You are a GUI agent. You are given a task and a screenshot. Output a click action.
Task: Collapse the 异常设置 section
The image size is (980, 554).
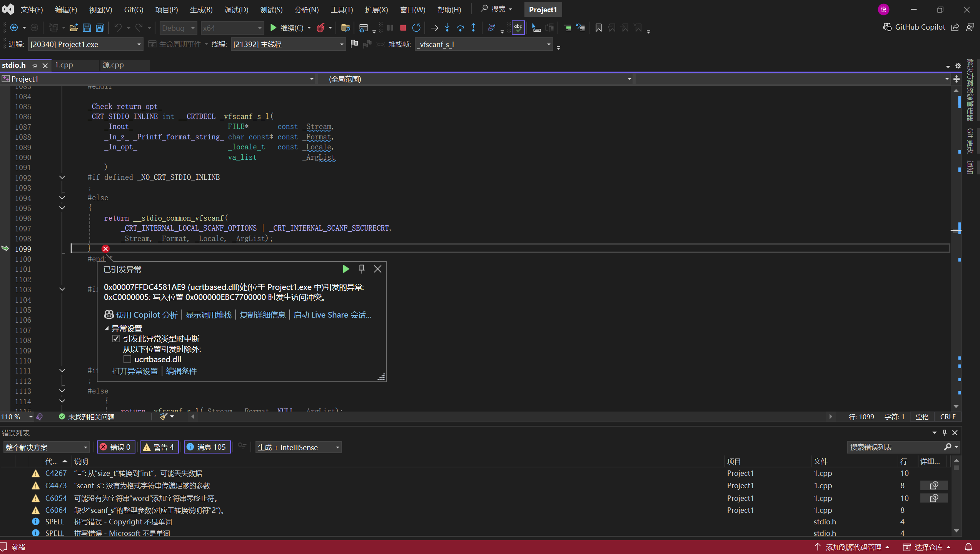pos(107,328)
